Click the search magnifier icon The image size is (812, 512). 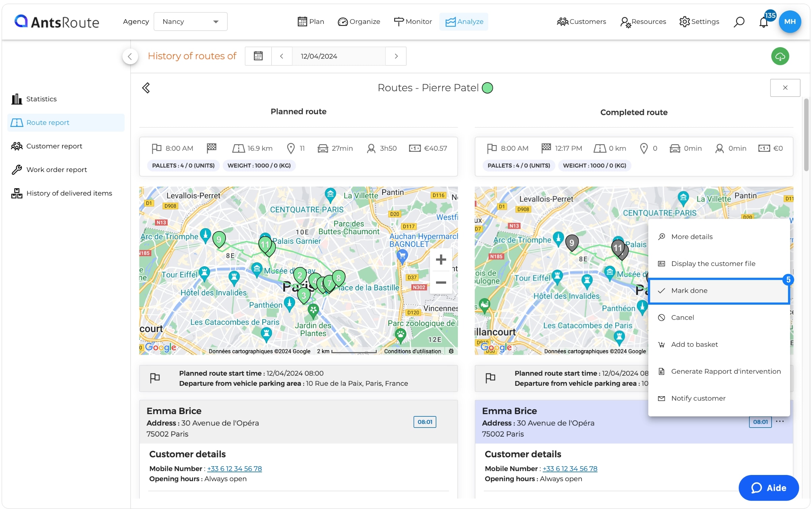coord(739,22)
